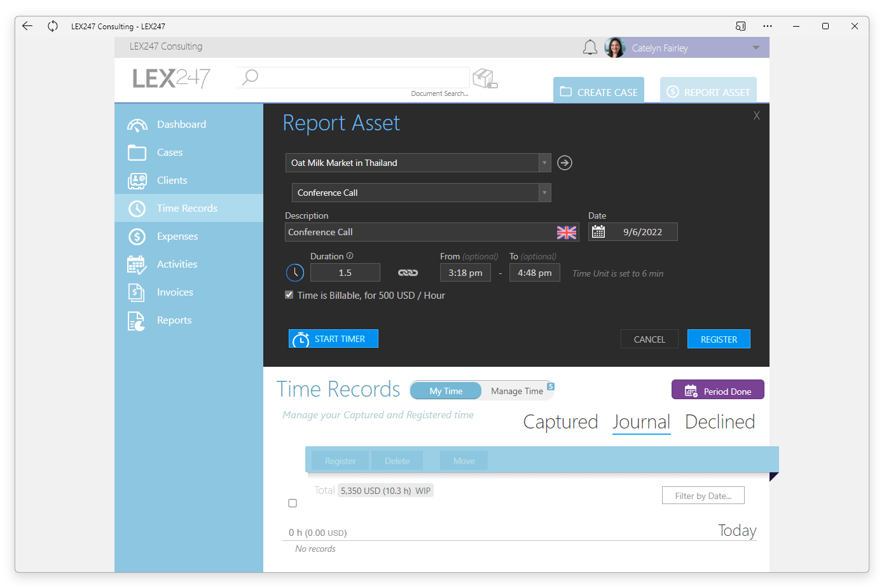Click the Cases folder icon
Screen dimensions: 884x588
coord(137,153)
